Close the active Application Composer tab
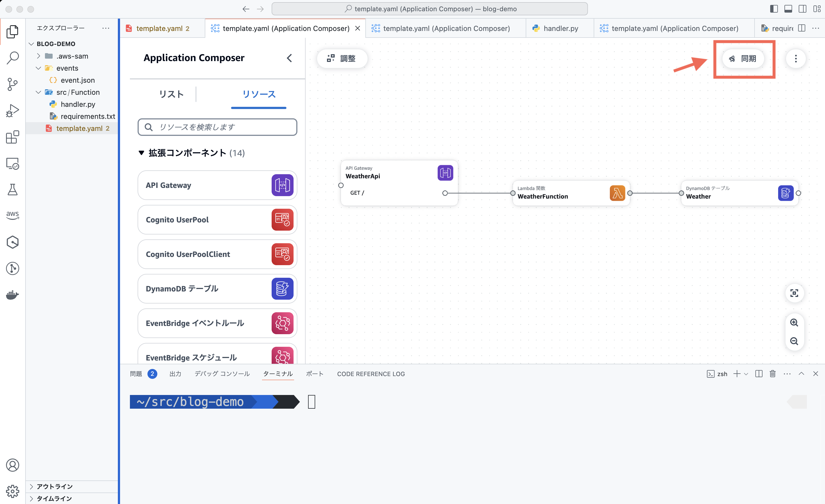Screen dimensions: 825x504 pyautogui.click(x=358, y=28)
